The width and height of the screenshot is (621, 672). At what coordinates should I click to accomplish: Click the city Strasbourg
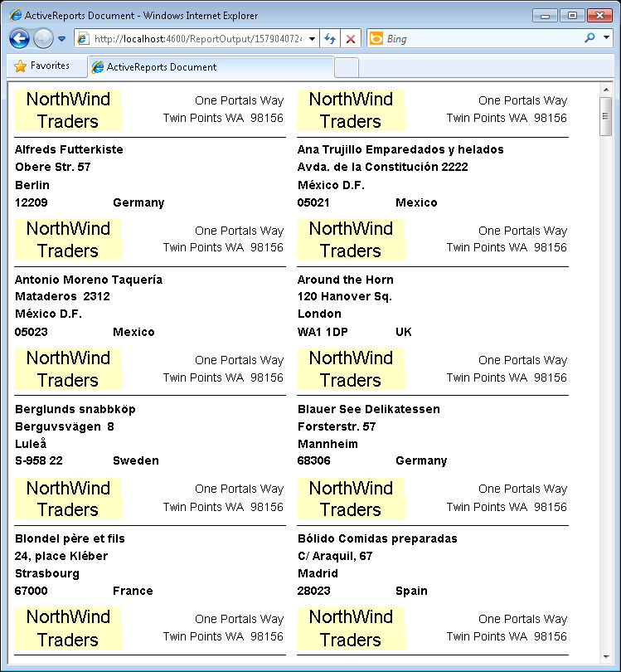point(47,574)
